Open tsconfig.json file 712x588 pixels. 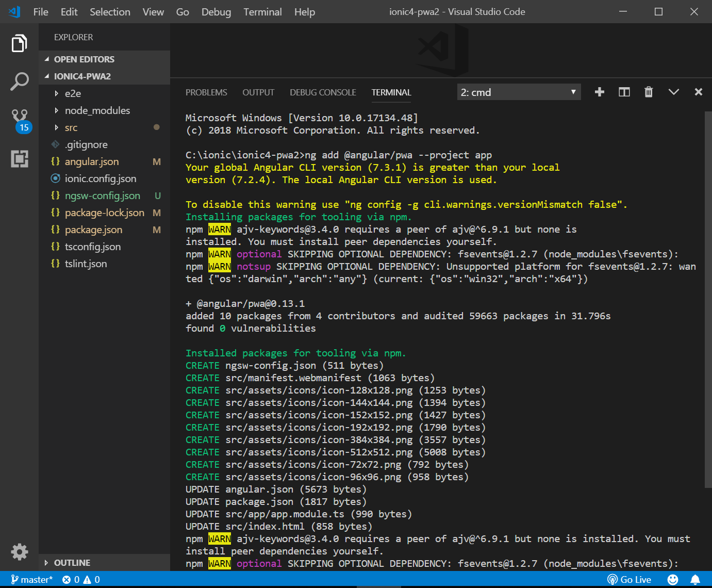104,247
